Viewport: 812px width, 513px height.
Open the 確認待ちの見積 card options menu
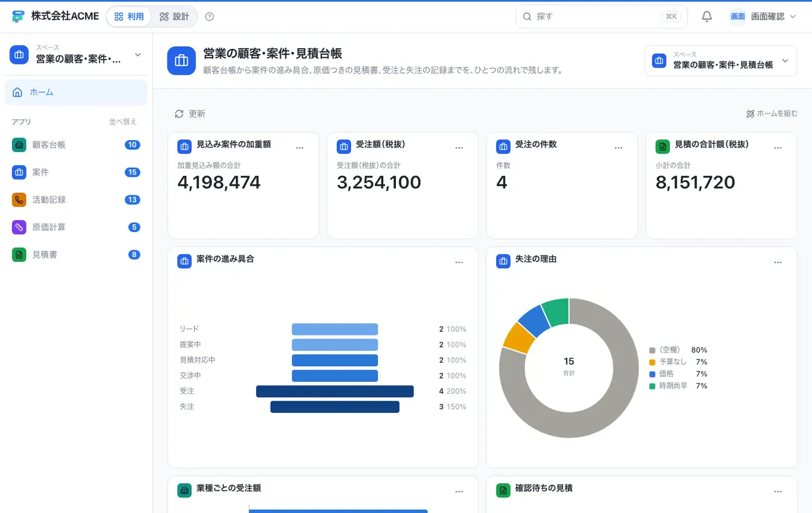778,491
